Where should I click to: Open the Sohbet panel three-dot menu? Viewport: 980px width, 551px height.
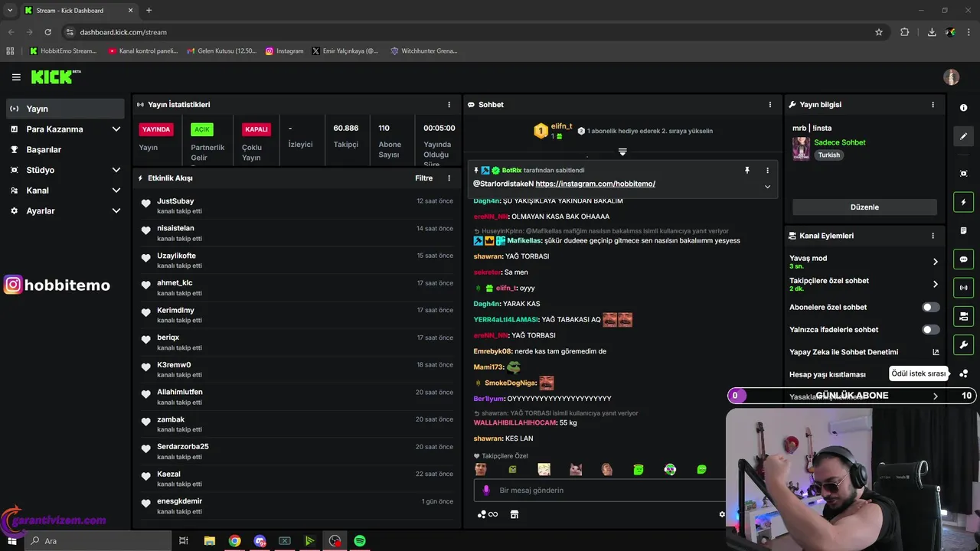point(770,105)
